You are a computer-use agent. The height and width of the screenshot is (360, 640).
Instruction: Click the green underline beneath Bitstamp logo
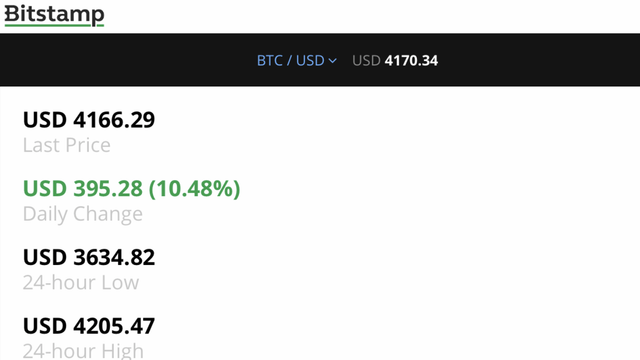(x=52, y=25)
